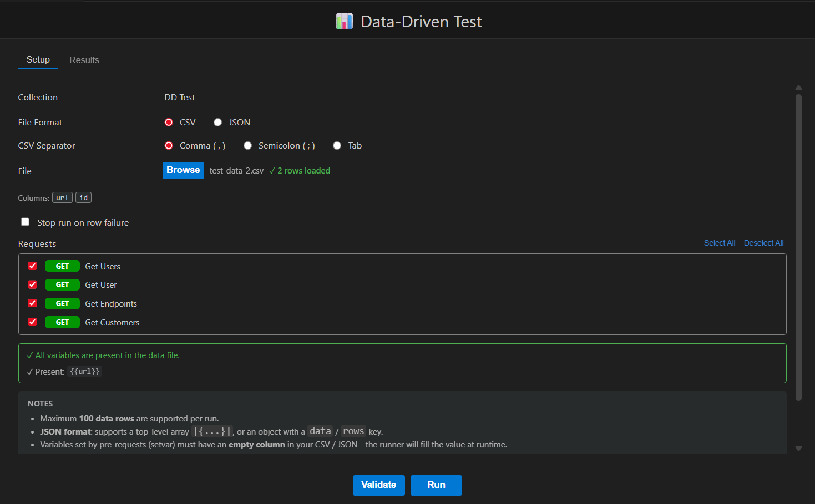Uncheck the Get User request
This screenshot has width=815, height=504.
pyautogui.click(x=33, y=284)
